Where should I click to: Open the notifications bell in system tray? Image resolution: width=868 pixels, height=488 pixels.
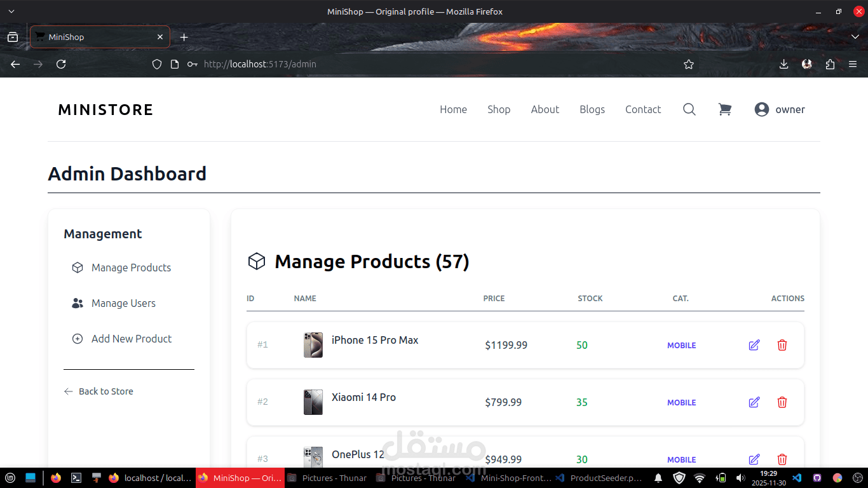click(x=659, y=478)
